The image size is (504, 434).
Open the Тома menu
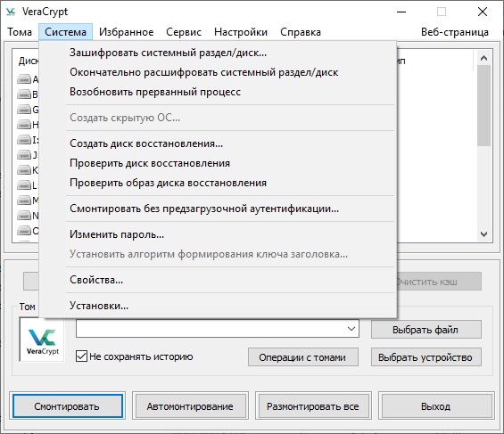click(x=20, y=32)
